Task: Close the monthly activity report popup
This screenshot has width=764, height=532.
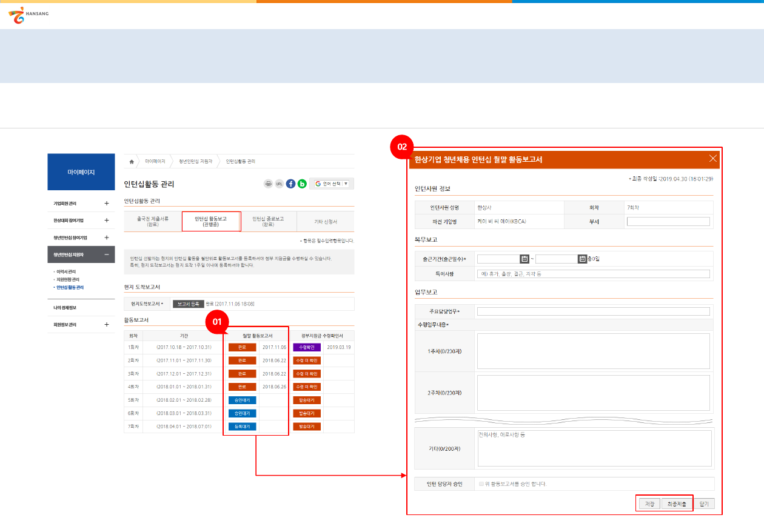Action: (x=713, y=159)
